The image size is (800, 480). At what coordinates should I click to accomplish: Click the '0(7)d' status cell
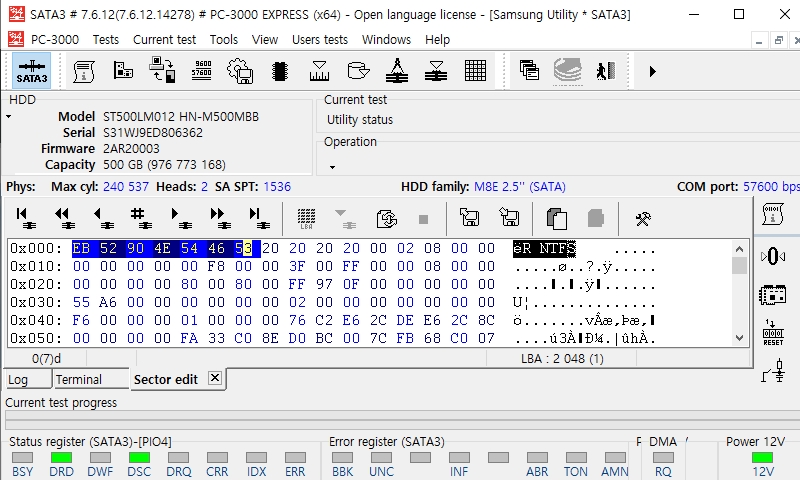tap(46, 359)
